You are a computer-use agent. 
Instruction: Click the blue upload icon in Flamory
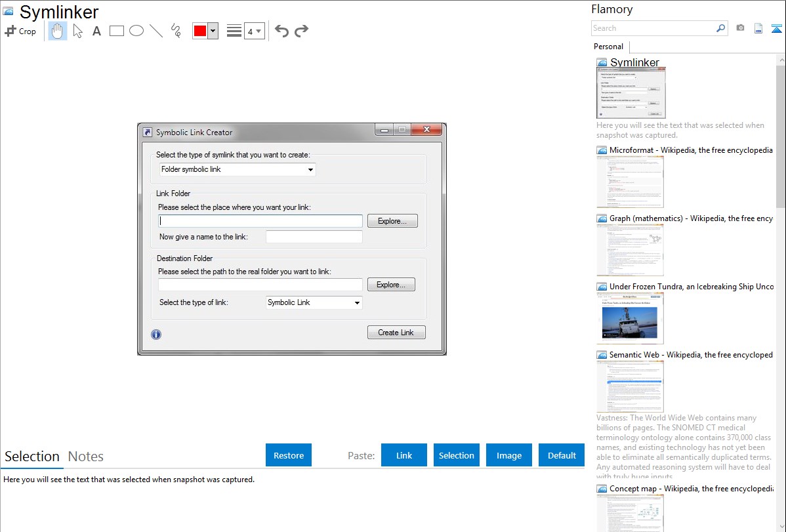tap(776, 28)
